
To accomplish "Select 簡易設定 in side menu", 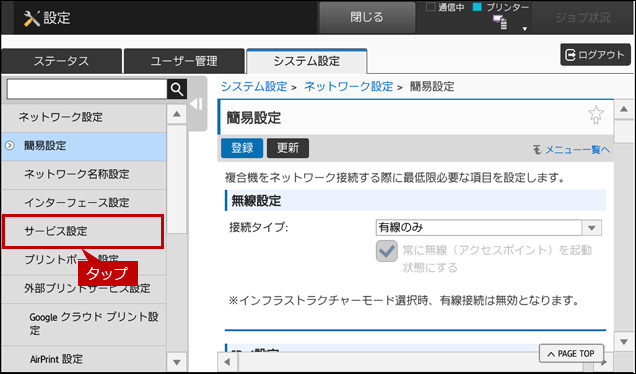I will click(84, 146).
